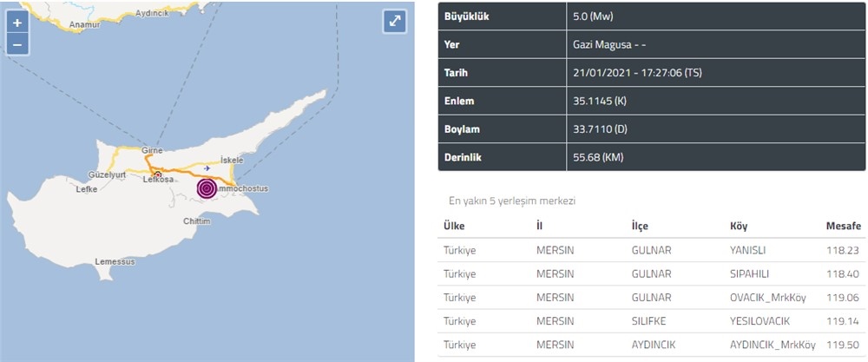Click the İlçe column header
Image resolution: width=868 pixels, height=362 pixels.
coord(640,226)
